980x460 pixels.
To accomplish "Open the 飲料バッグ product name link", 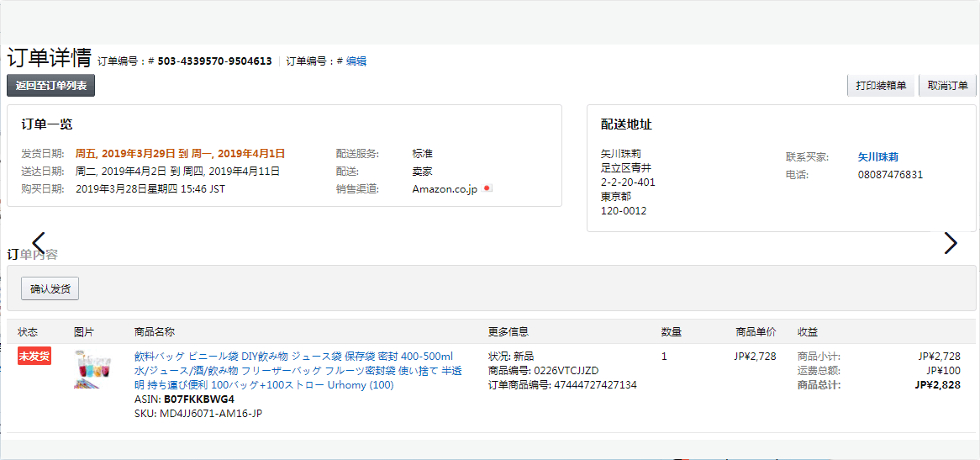I will click(298, 371).
